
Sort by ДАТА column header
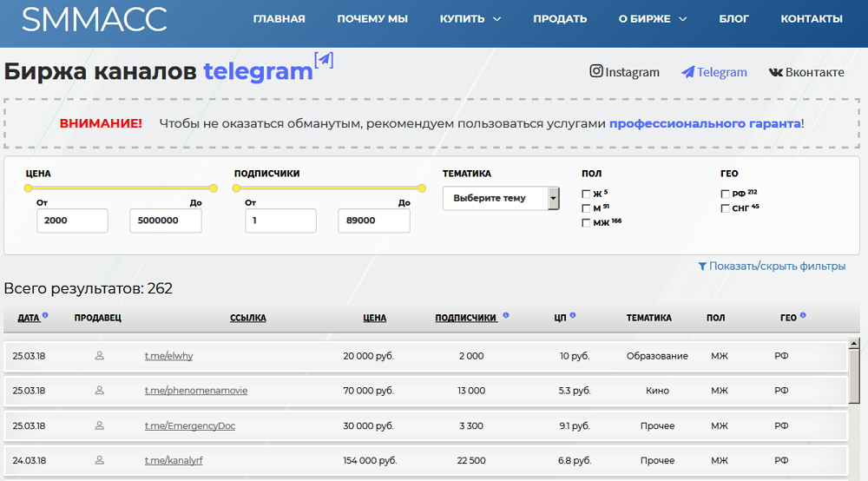click(x=29, y=318)
